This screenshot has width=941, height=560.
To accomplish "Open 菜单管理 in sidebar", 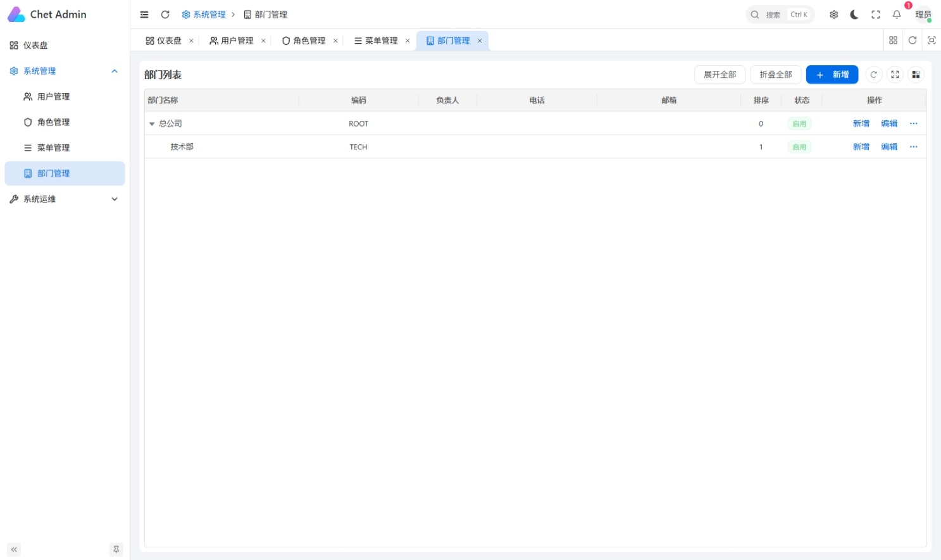I will click(x=65, y=148).
